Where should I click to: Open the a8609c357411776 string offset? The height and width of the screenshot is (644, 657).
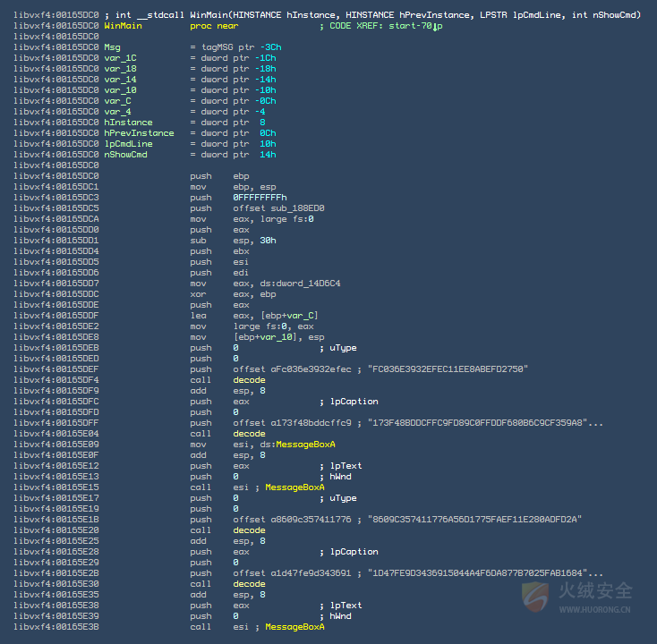point(311,520)
